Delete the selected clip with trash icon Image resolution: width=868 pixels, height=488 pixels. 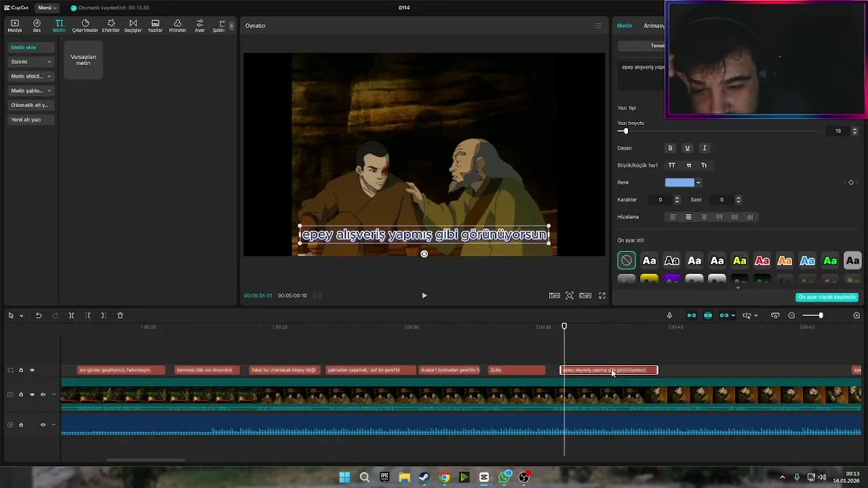[120, 315]
